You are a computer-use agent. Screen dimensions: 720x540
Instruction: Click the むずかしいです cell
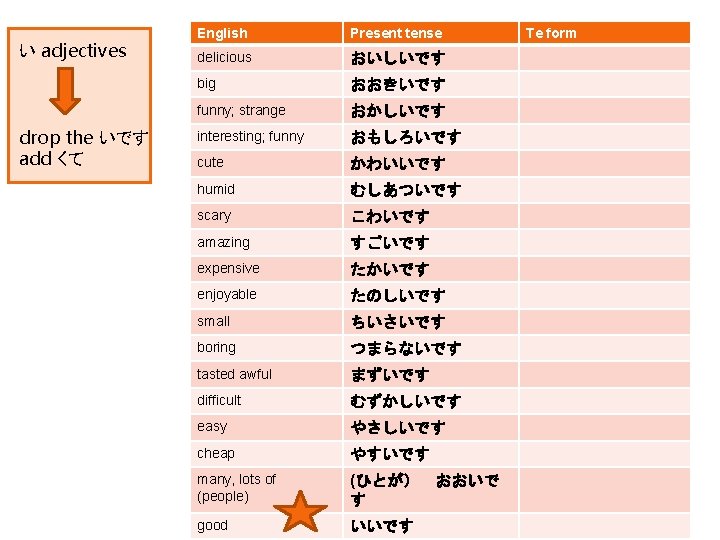(431, 401)
